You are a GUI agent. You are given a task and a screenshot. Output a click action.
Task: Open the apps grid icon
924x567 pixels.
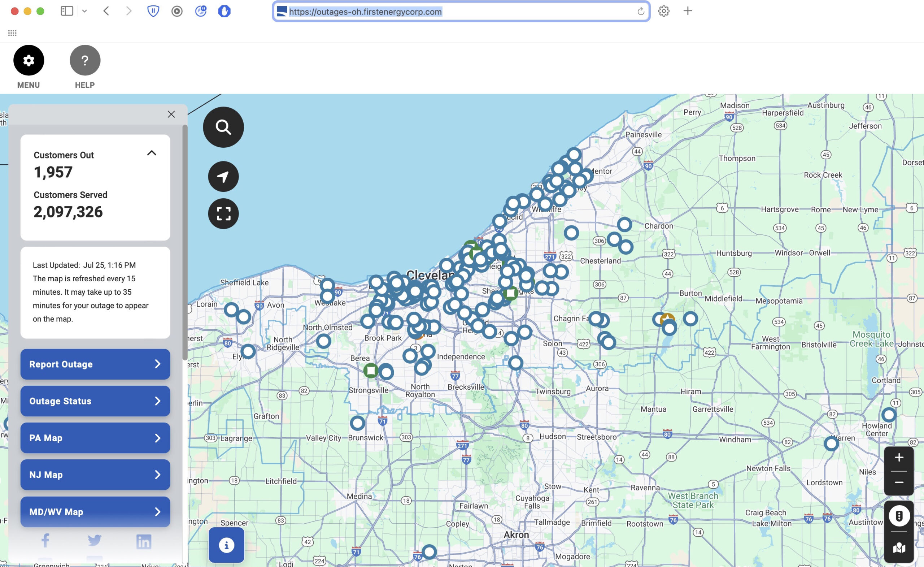(12, 33)
